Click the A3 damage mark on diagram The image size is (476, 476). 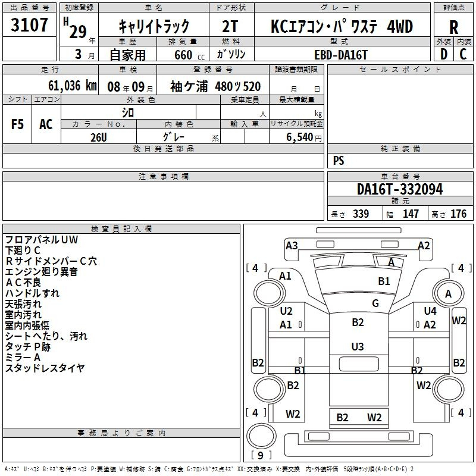coord(292,245)
